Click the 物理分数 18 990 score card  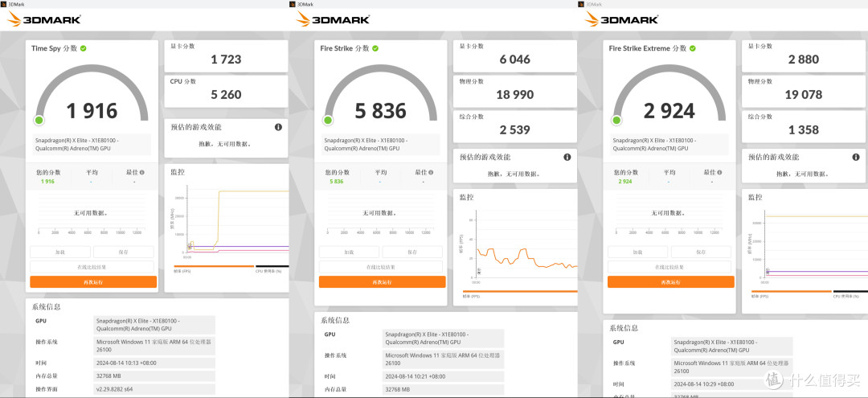click(x=515, y=92)
